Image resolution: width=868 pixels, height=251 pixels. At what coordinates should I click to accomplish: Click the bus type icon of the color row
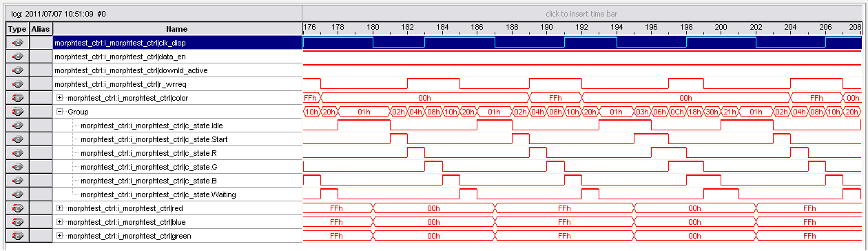point(17,98)
